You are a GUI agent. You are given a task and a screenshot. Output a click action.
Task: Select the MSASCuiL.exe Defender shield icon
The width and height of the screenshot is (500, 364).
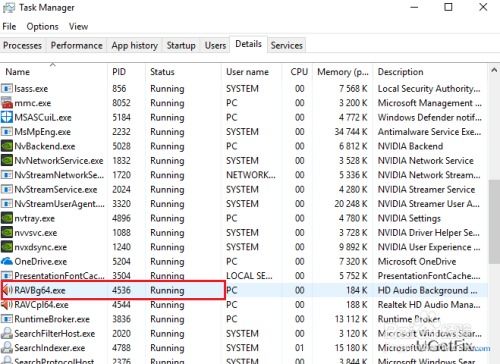[x=7, y=117]
